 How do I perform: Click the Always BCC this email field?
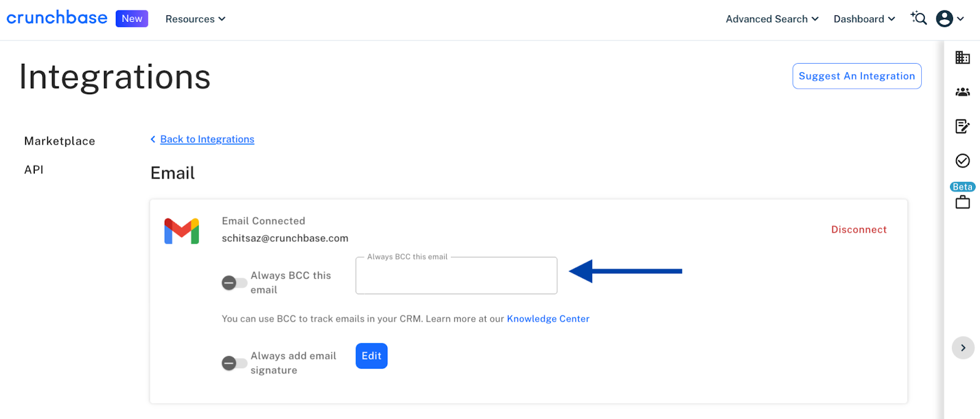(x=456, y=276)
